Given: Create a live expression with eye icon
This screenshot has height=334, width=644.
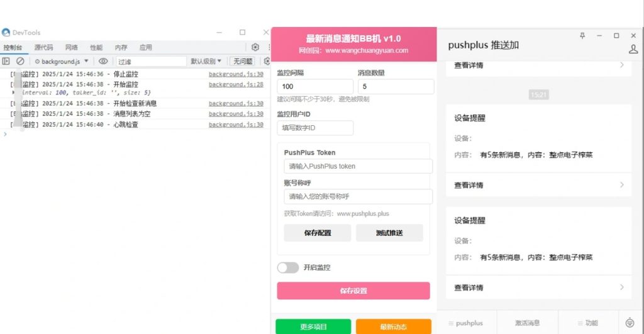Looking at the screenshot, I should pos(103,61).
